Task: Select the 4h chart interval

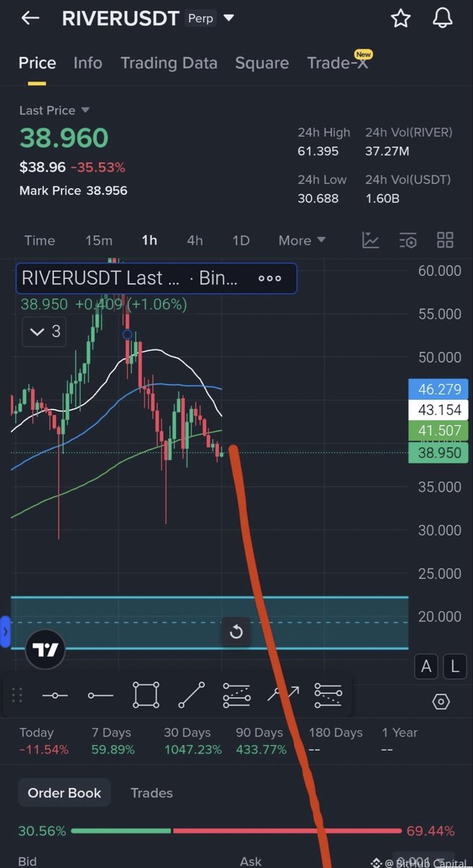Action: [x=195, y=240]
